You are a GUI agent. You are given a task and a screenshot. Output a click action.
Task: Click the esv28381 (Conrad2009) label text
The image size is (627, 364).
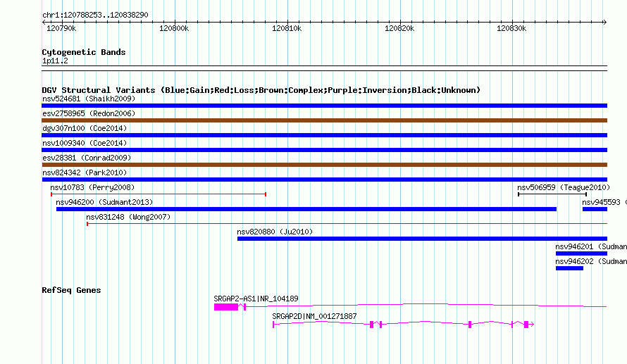click(x=87, y=158)
